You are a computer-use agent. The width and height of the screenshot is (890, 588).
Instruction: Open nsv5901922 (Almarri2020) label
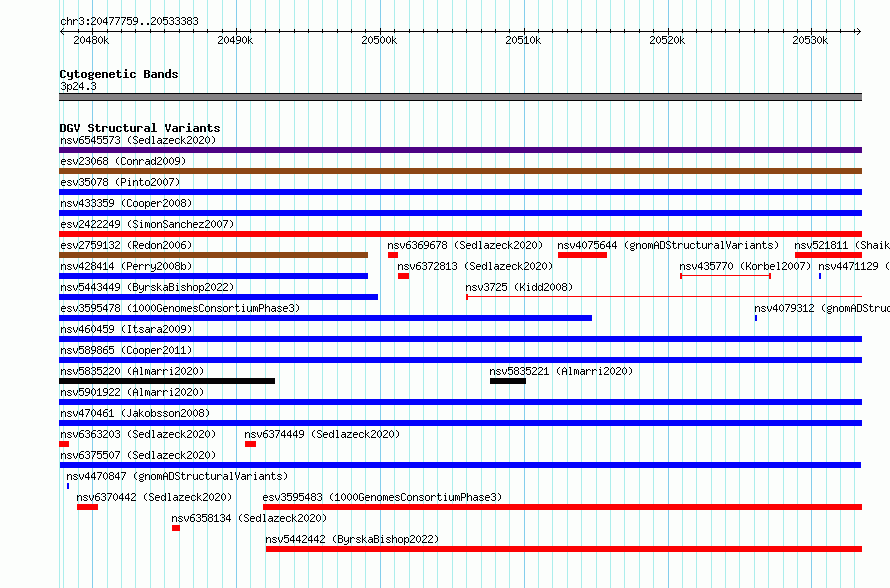(x=132, y=392)
